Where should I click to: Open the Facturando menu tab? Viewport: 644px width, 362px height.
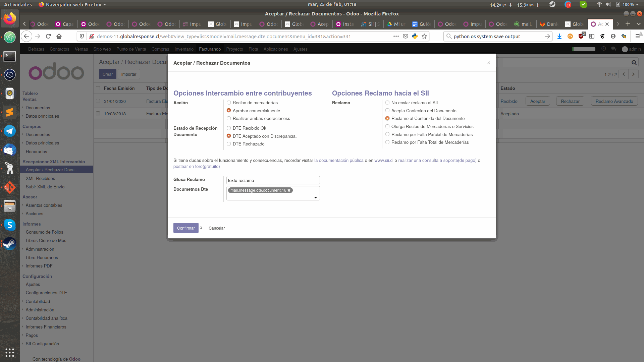click(210, 49)
